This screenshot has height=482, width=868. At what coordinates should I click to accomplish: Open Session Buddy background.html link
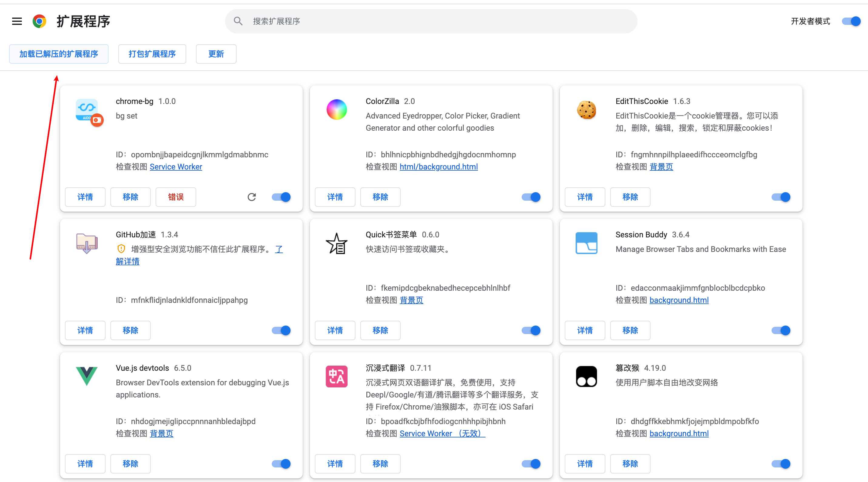(679, 300)
